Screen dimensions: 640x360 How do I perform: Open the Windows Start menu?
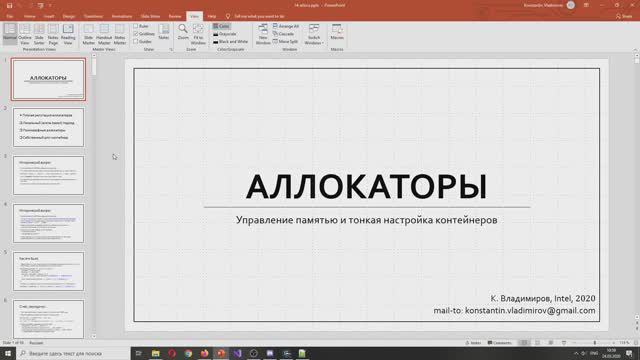8,353
